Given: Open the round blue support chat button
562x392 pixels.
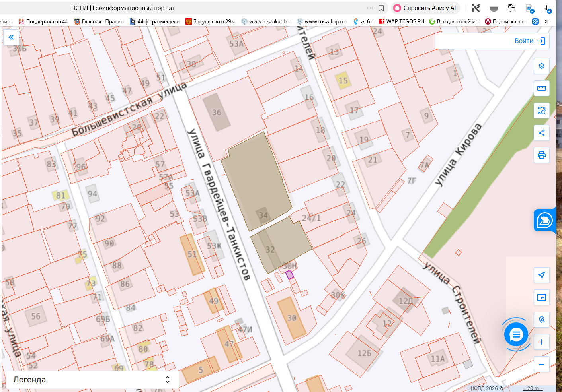Looking at the screenshot, I should click(x=516, y=335).
